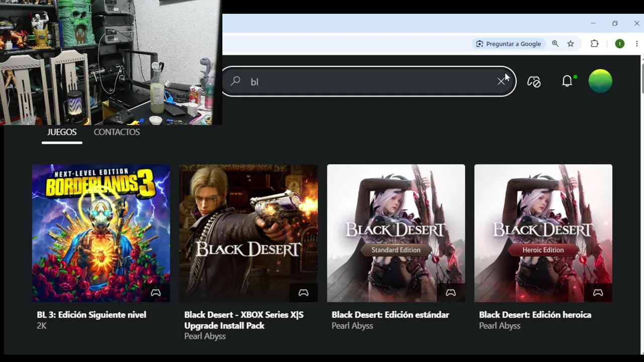This screenshot has height=362, width=644.
Task: Restore down the Chrome window
Action: click(x=615, y=23)
